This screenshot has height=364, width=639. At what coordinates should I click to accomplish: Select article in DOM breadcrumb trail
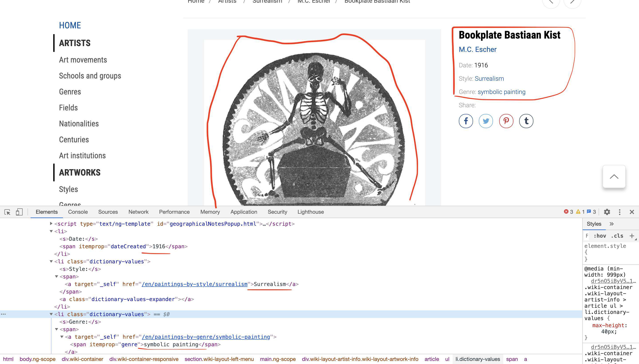click(x=432, y=359)
